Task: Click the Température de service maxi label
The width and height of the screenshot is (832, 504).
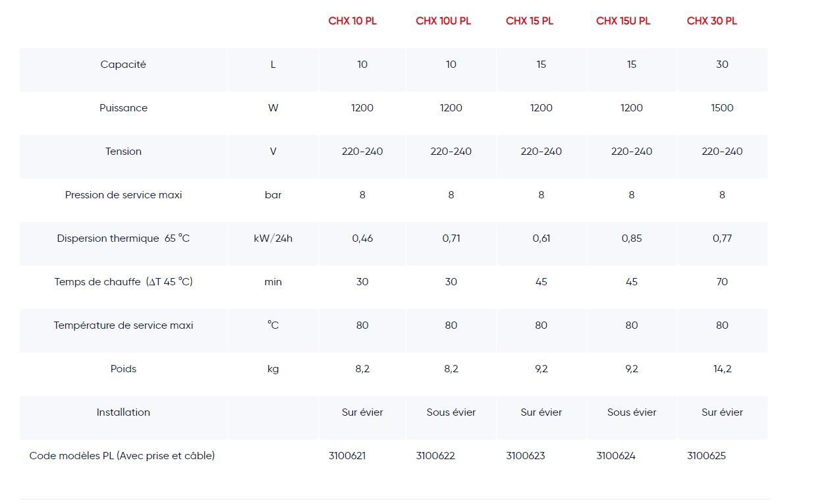Action: tap(123, 325)
